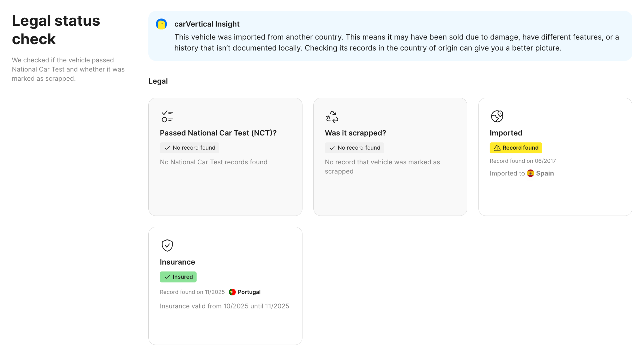Viewport: 644px width, 352px height.
Task: Toggle the No record found badge on scrapped card
Action: [x=354, y=148]
